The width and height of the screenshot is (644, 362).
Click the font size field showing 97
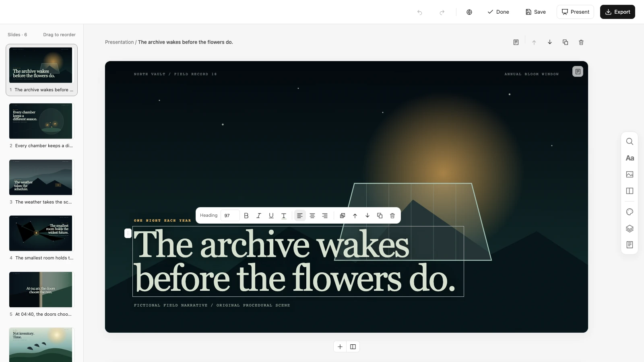230,216
